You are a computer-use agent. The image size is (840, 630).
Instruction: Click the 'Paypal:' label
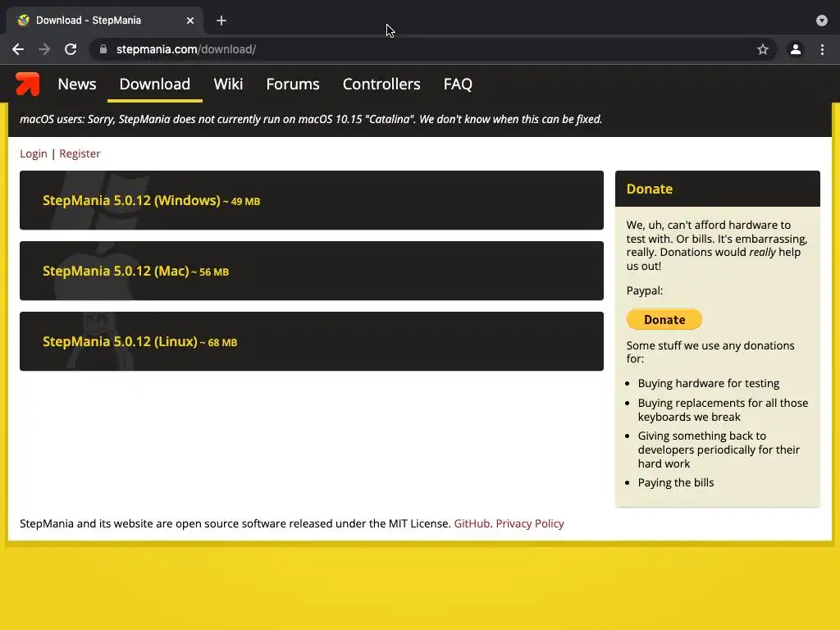tap(645, 291)
